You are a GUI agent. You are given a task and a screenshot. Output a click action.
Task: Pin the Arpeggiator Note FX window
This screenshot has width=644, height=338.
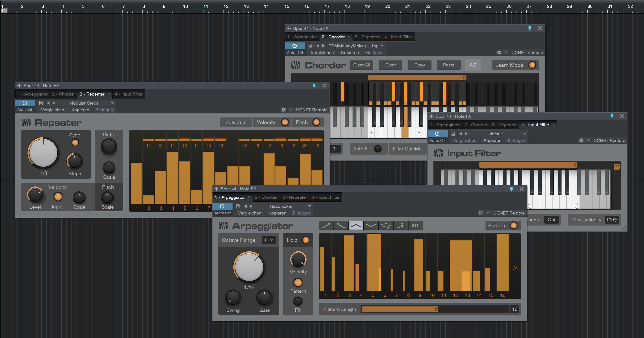(x=511, y=189)
